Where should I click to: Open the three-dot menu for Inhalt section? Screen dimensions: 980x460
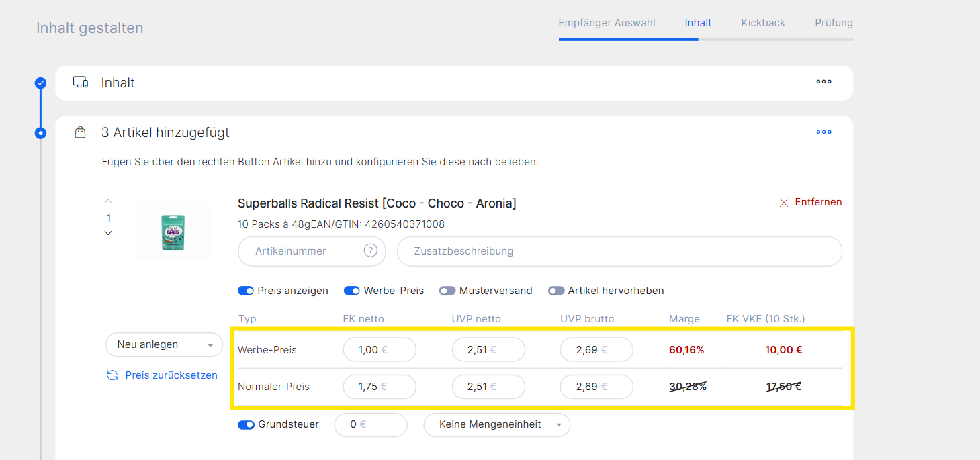tap(823, 82)
